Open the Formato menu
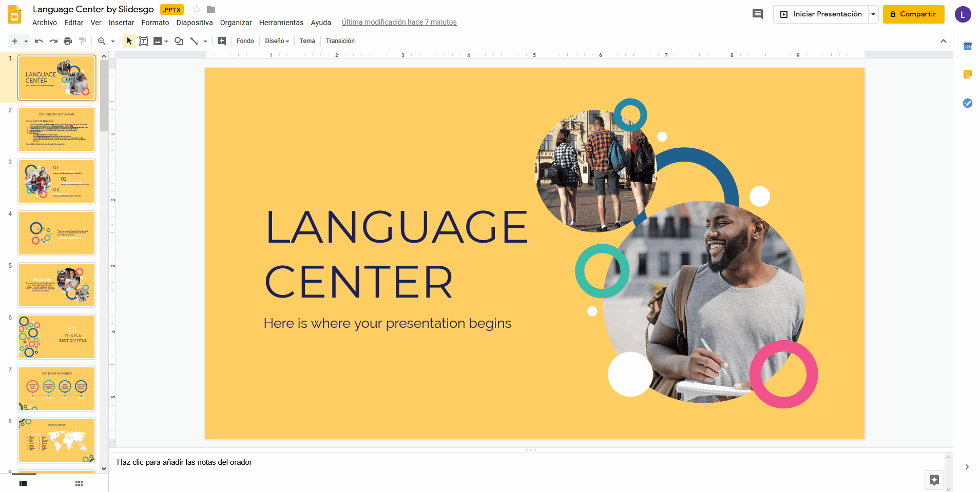The width and height of the screenshot is (980, 492). pos(156,23)
